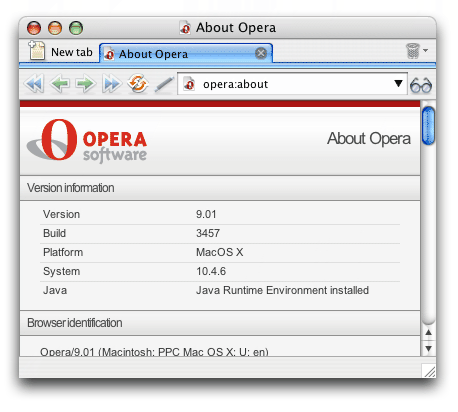Close the About Opera tab
Screen dimensions: 458x412
261,53
